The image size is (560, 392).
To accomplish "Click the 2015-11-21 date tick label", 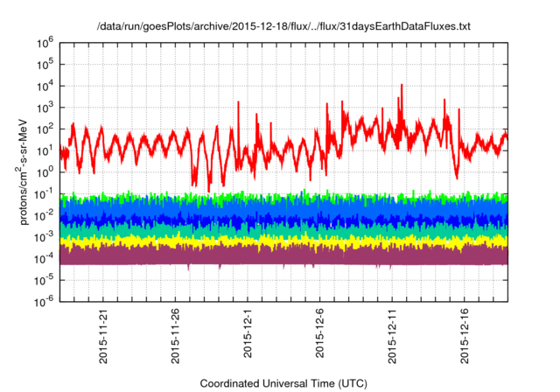I will point(103,336).
